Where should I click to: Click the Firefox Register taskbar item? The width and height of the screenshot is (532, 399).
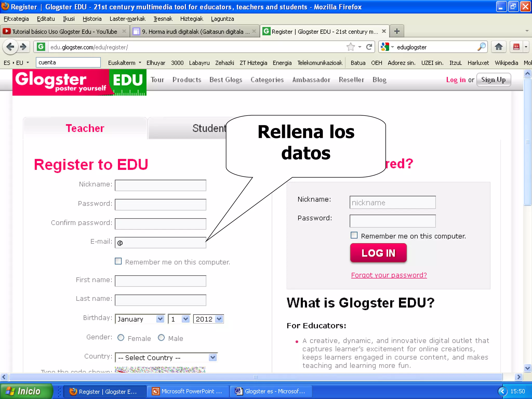coord(104,391)
